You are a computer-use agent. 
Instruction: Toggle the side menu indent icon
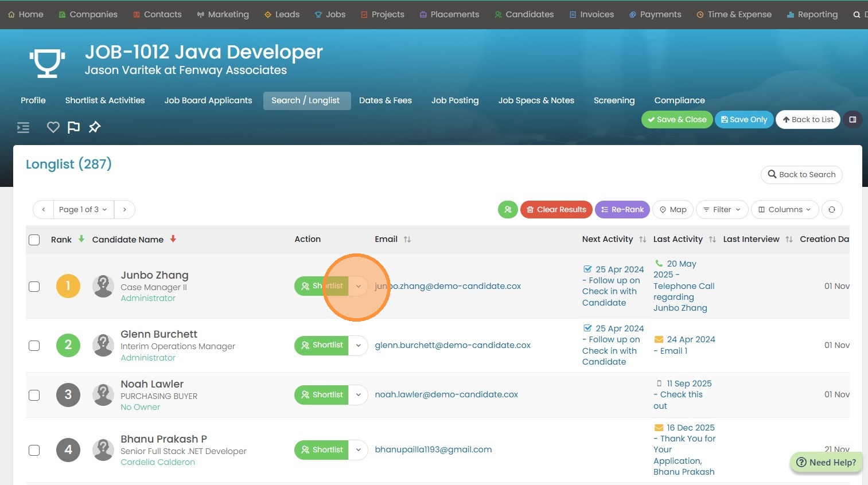(24, 127)
